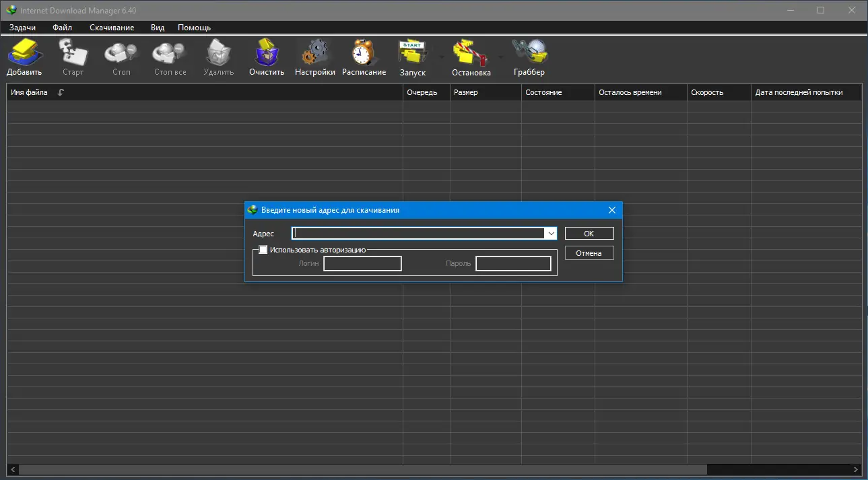Sort by Размер column header

pos(486,92)
